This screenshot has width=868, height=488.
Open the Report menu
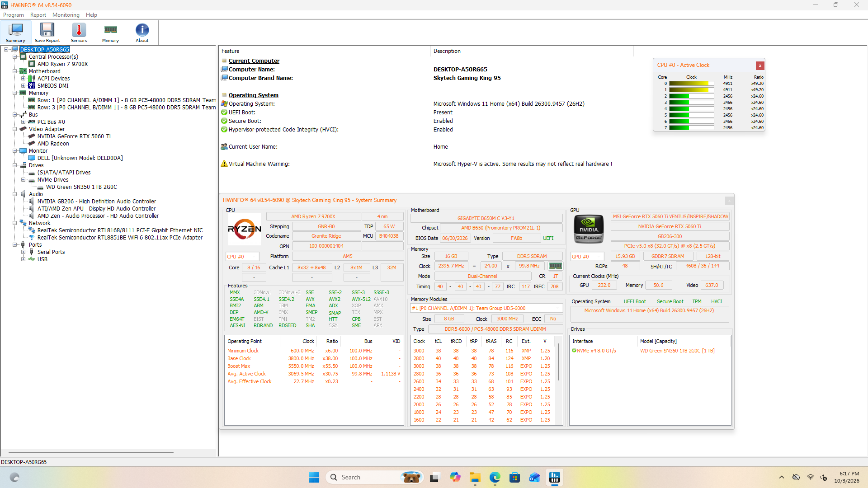pyautogui.click(x=38, y=15)
